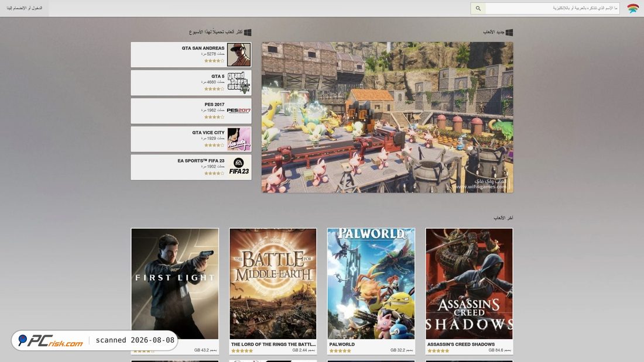The height and width of the screenshot is (362, 644).
Task: Open the featured Palworld screenshot banner
Action: coord(388,118)
